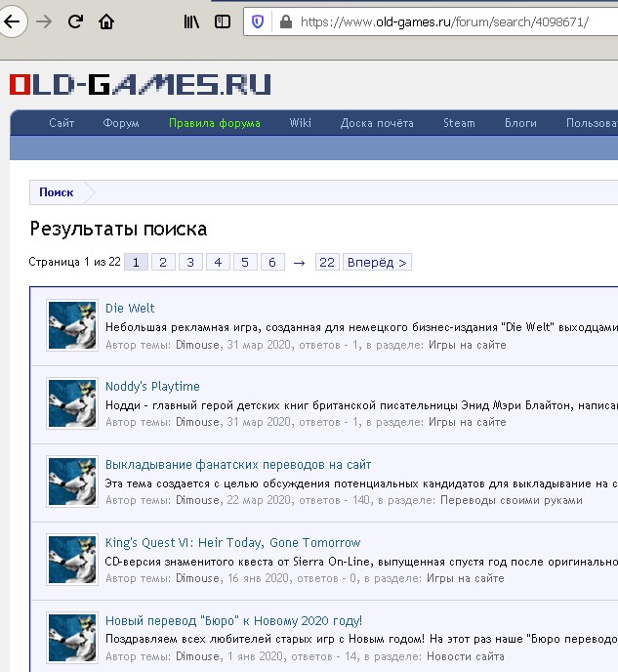Open the Пользователи navigation item
618x672 pixels.
tap(592, 123)
